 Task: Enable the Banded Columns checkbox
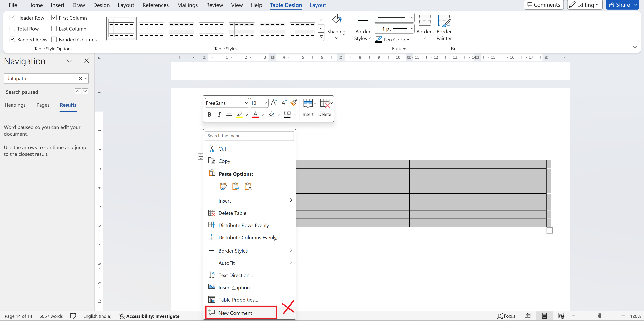pos(54,40)
